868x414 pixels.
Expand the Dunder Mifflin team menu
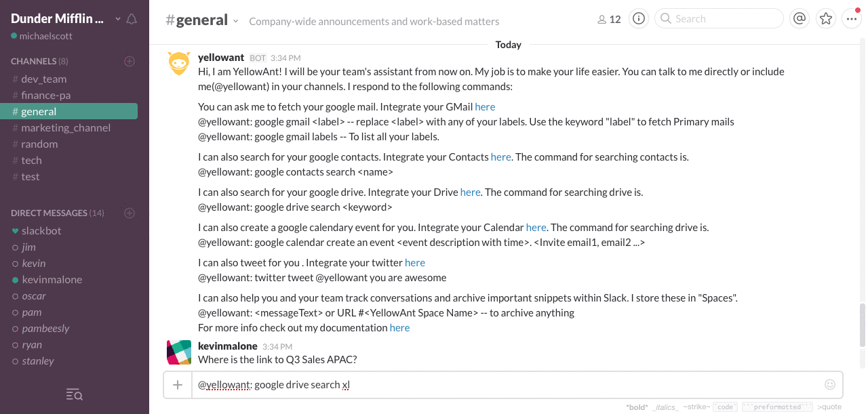(x=66, y=19)
